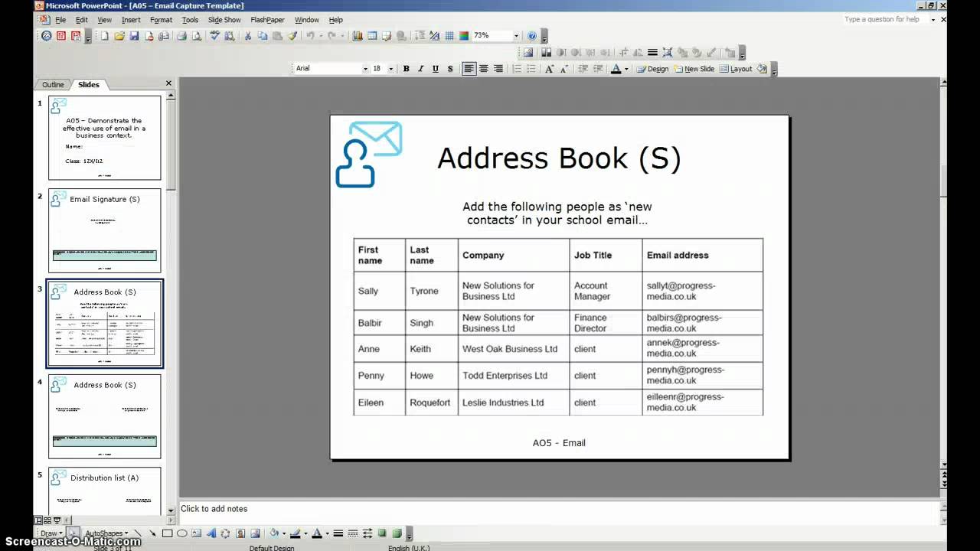Viewport: 980px width, 551px height.
Task: Open the Slide Show menu
Action: [x=224, y=20]
